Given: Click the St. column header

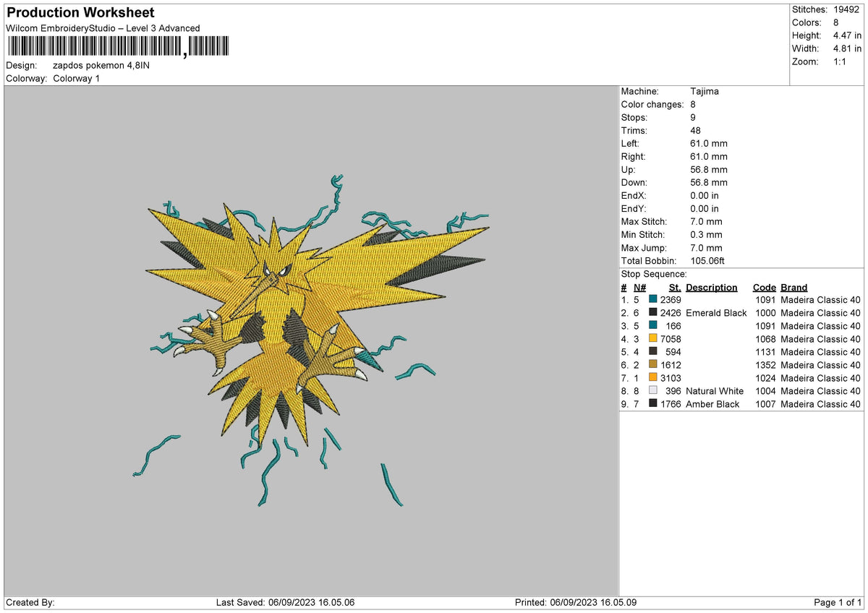Looking at the screenshot, I should click(x=675, y=287).
